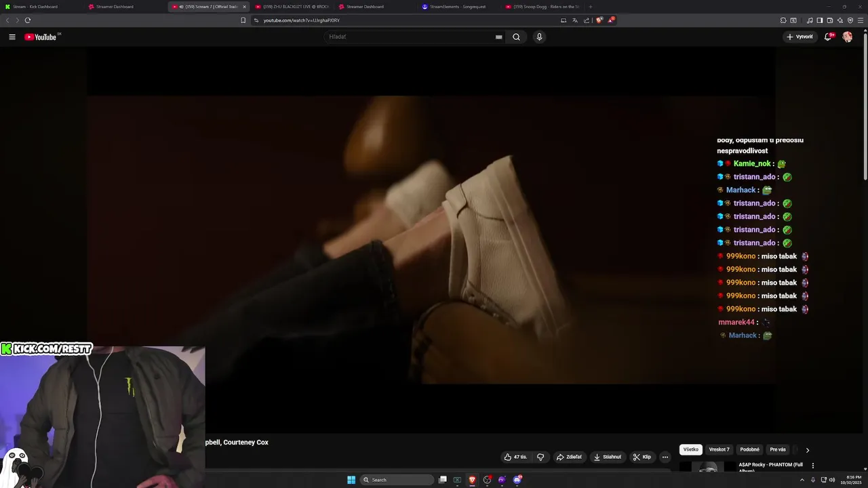Click the video player area

click(x=431, y=239)
